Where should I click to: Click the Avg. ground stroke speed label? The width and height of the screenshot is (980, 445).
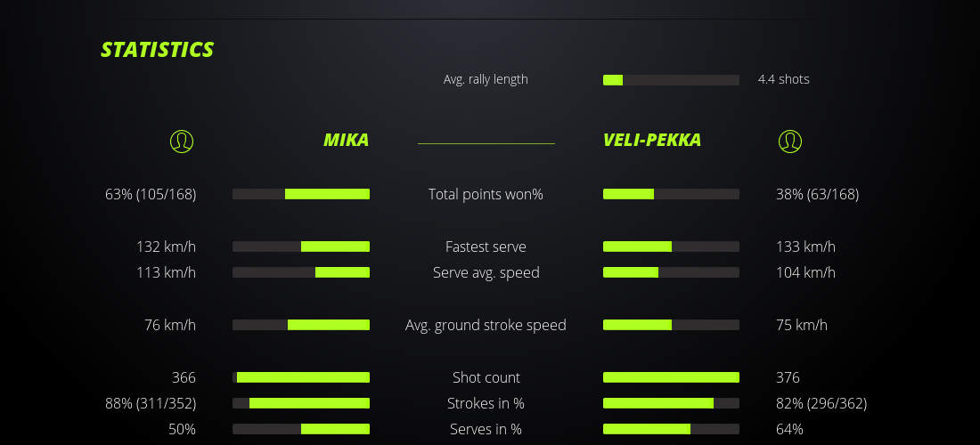[x=486, y=325]
